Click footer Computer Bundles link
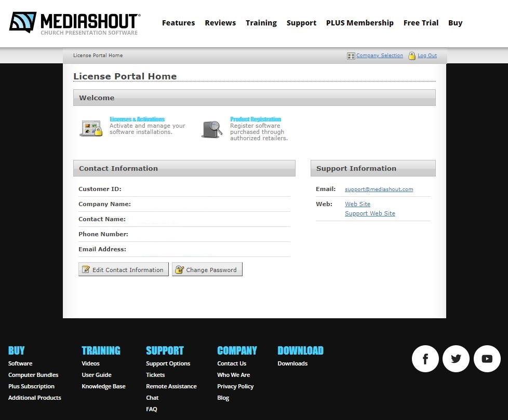 pyautogui.click(x=33, y=375)
